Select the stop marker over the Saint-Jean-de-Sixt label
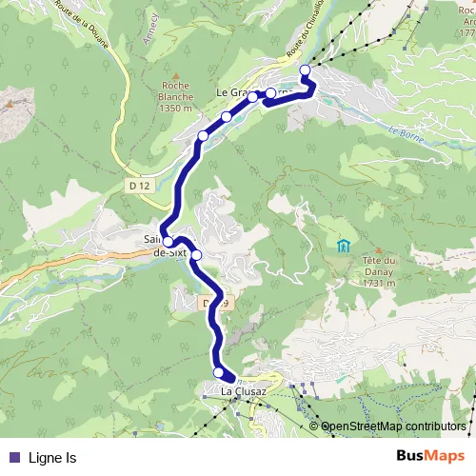Image resolution: width=476 pixels, height=476 pixels. (x=168, y=242)
